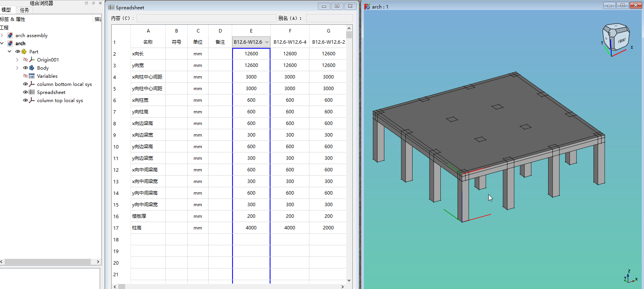The width and height of the screenshot is (644, 289).
Task: Collapse the Part tree node
Action: click(10, 51)
